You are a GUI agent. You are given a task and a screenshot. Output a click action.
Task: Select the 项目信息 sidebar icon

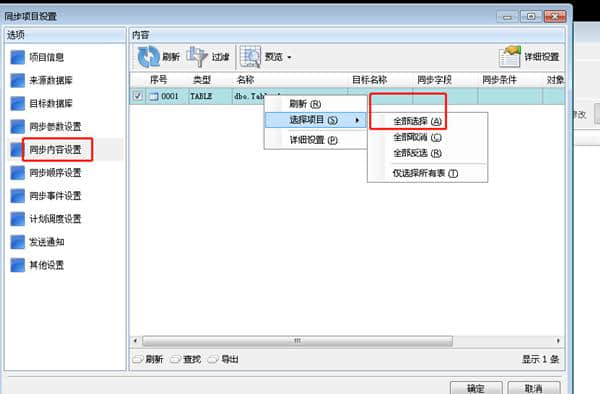coord(18,57)
